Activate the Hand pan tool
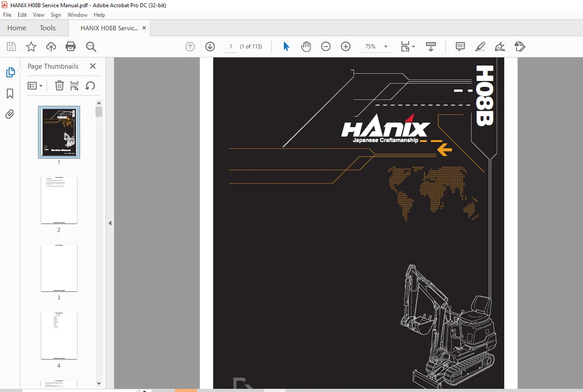This screenshot has height=392, width=583. point(306,47)
